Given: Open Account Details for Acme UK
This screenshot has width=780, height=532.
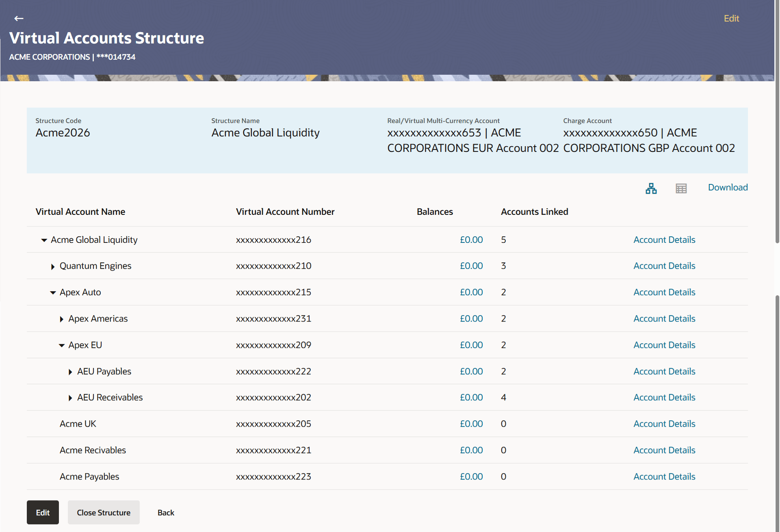Looking at the screenshot, I should pos(664,424).
